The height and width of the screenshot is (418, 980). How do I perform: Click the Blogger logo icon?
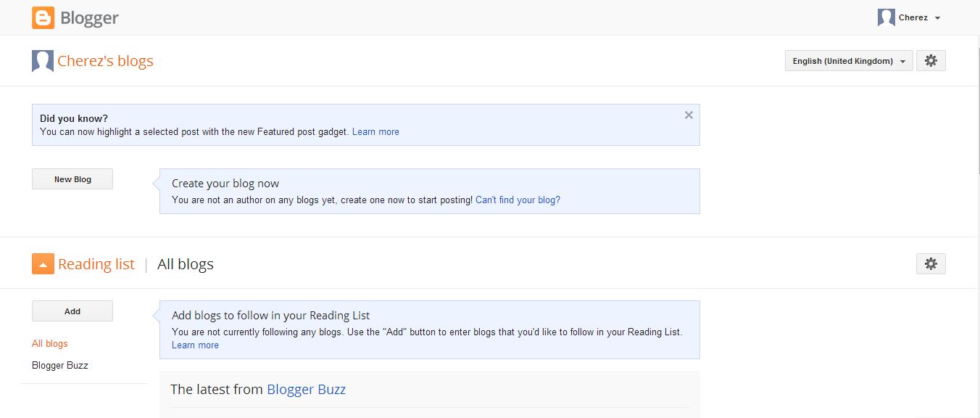point(42,17)
